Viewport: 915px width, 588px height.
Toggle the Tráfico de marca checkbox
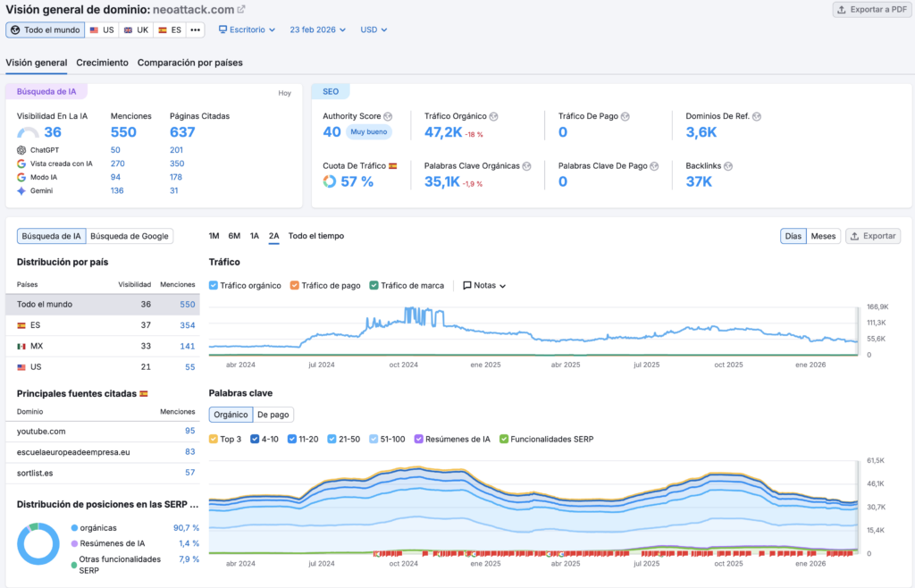[374, 286]
